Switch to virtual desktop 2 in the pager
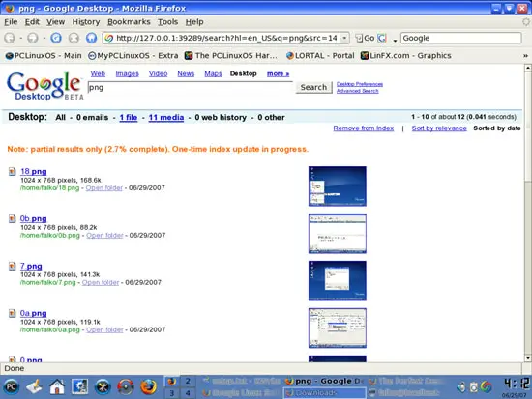This screenshot has height=399, width=532. point(188,382)
